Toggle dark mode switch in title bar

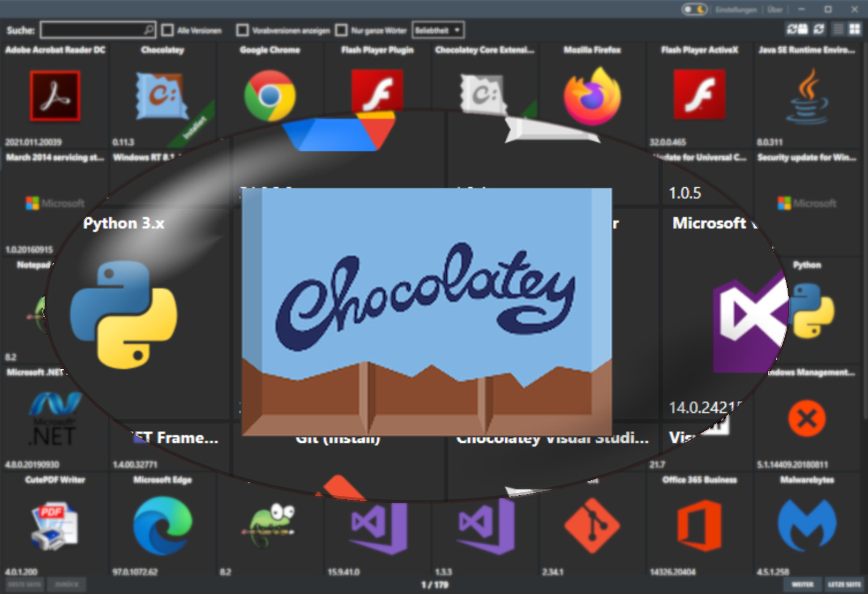click(x=694, y=9)
